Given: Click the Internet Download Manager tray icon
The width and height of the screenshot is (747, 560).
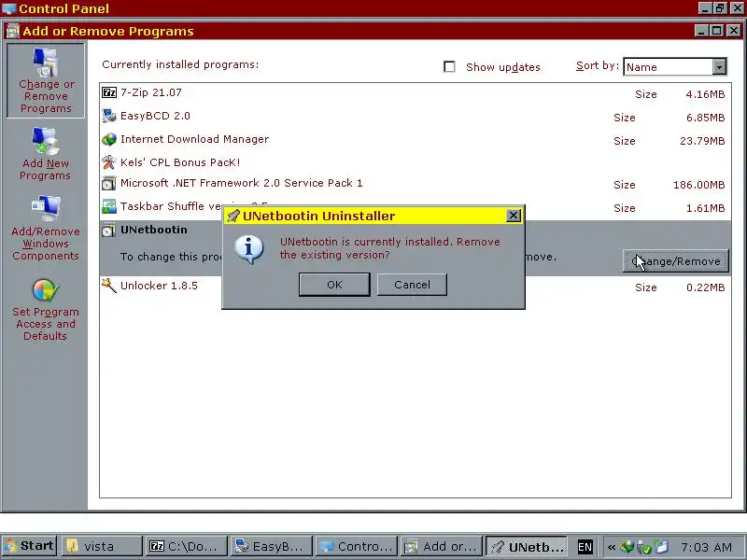Looking at the screenshot, I should pos(627,547).
